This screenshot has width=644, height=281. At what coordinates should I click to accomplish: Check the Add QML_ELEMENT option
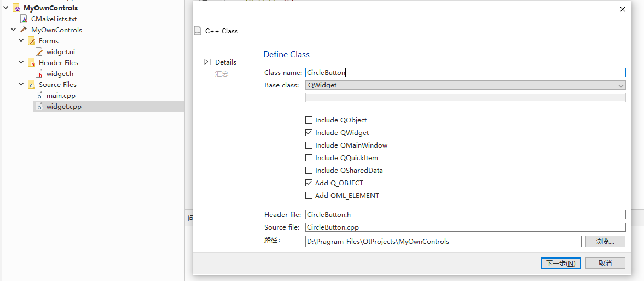[309, 196]
